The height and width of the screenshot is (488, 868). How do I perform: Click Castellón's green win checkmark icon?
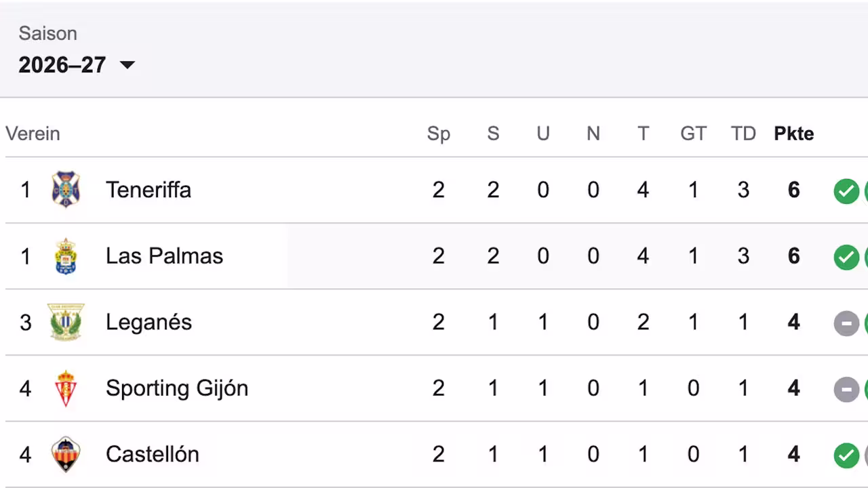(x=846, y=455)
